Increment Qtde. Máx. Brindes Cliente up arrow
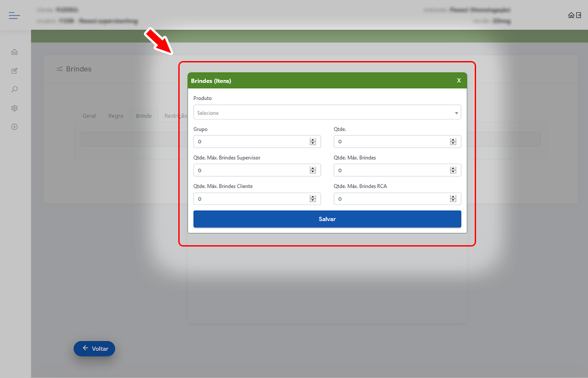 click(x=313, y=197)
